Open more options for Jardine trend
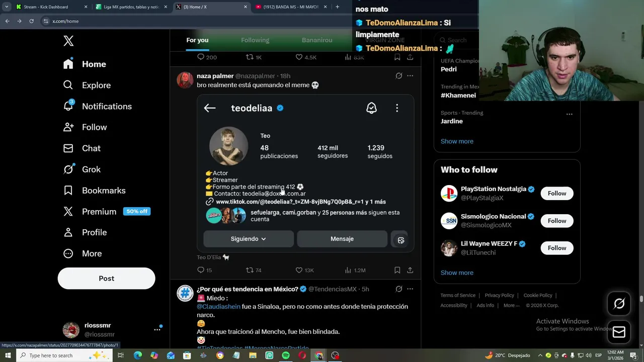 coord(569,114)
